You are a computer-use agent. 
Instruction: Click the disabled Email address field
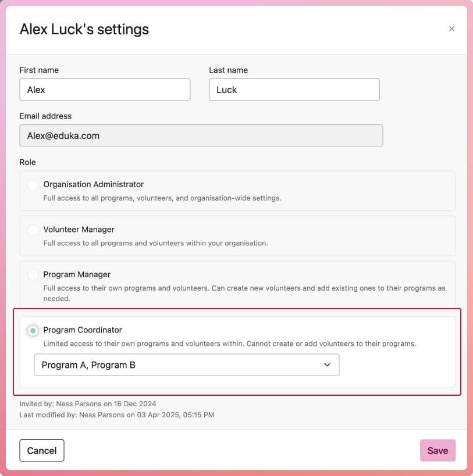[201, 135]
